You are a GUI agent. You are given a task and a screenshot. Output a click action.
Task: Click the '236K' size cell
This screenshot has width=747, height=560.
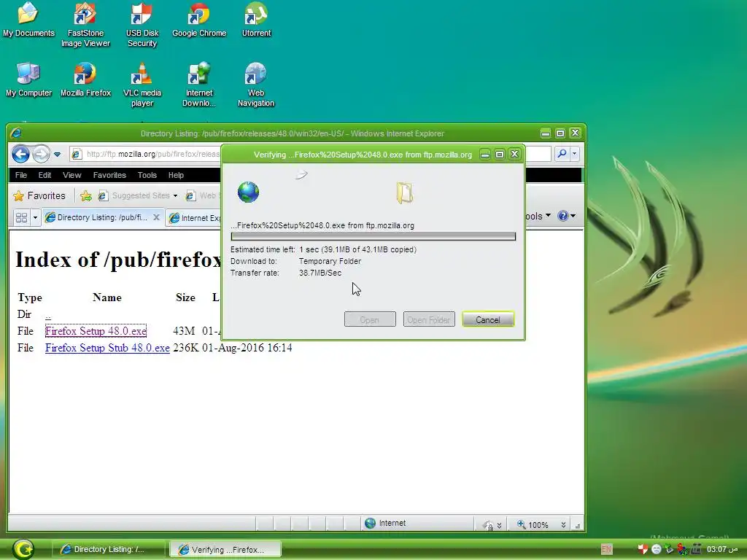186,348
